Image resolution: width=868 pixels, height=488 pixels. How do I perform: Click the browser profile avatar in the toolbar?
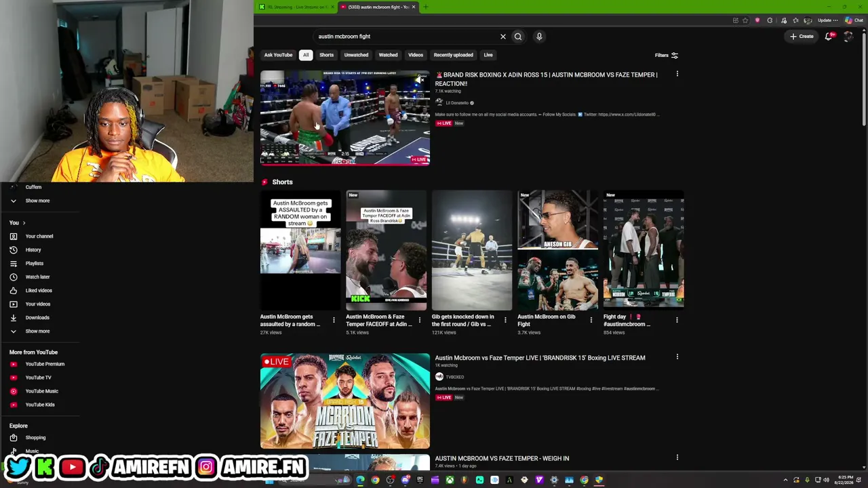point(808,20)
